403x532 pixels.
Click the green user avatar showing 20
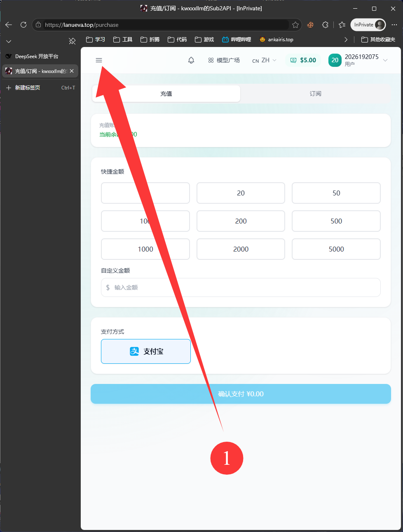[335, 60]
